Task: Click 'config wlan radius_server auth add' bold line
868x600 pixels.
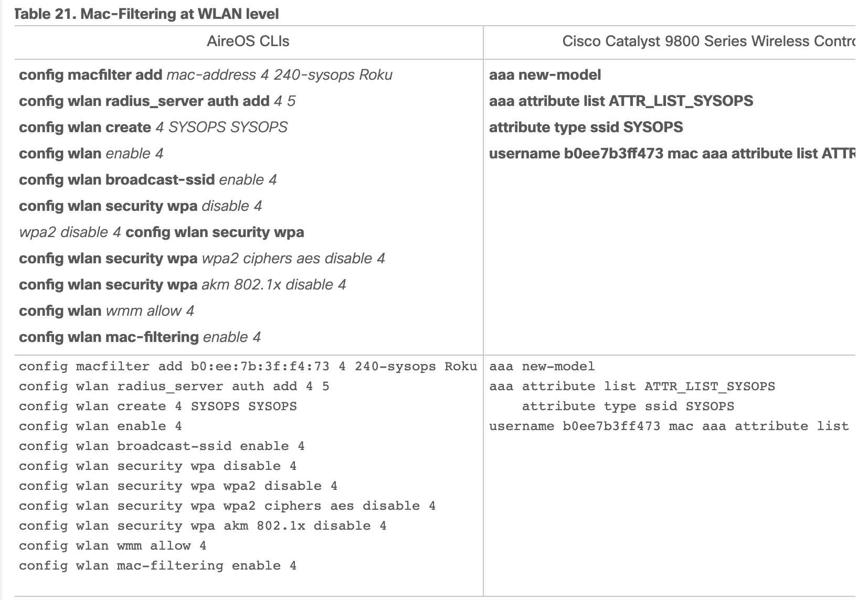Action: coord(157,101)
